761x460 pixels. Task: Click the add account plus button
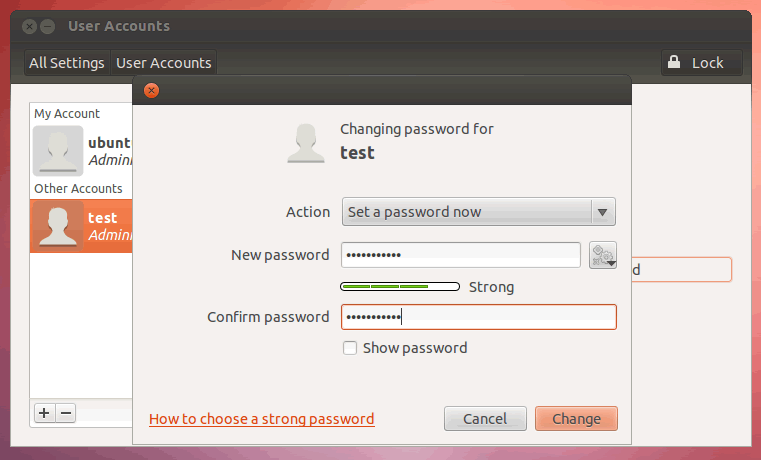click(44, 412)
